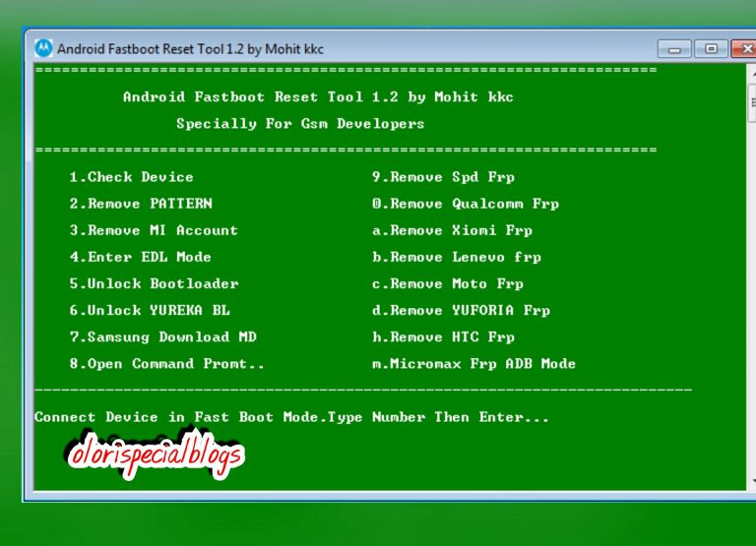Viewport: 756px width, 546px height.
Task: Click the '8.Open Command Promt..' option text
Action: (x=166, y=363)
